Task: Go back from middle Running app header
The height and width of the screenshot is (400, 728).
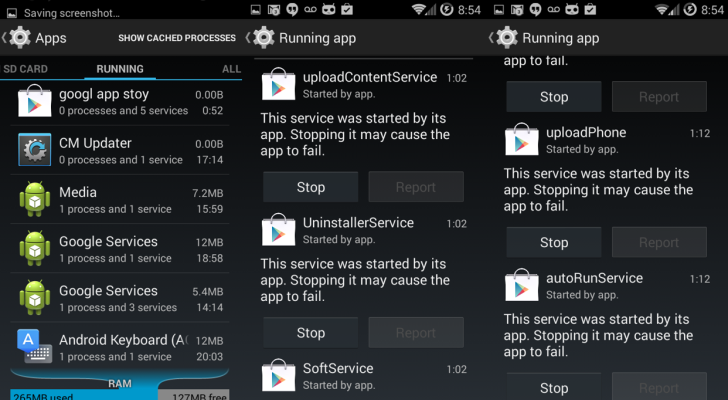Action: coord(260,38)
